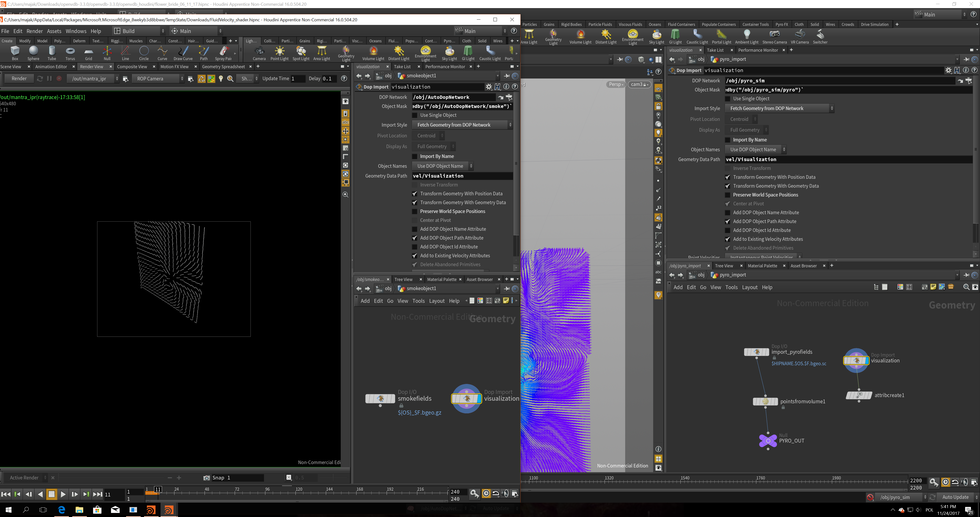The height and width of the screenshot is (517, 980).
Task: Click the Windows Start button
Action: tap(8, 510)
